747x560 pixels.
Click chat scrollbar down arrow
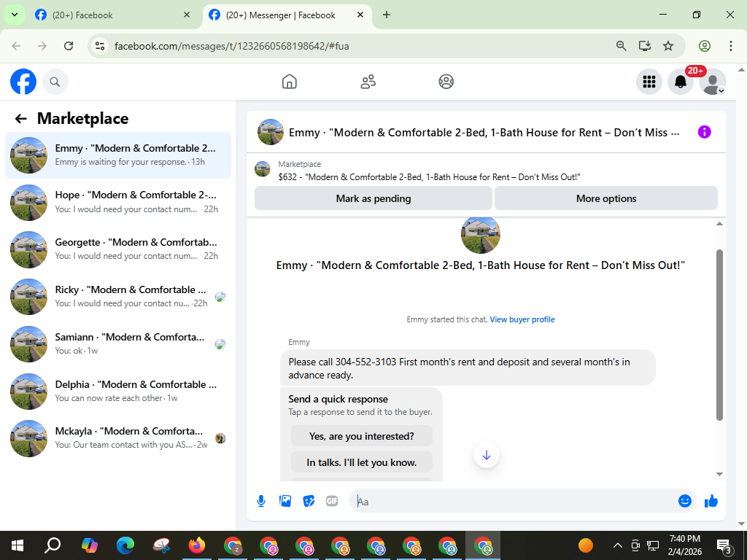tap(719, 474)
